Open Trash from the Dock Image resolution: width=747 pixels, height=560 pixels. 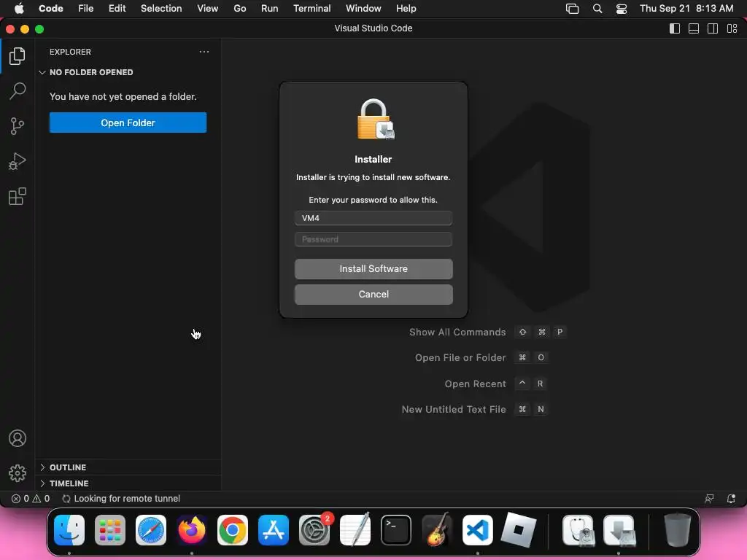point(677,530)
